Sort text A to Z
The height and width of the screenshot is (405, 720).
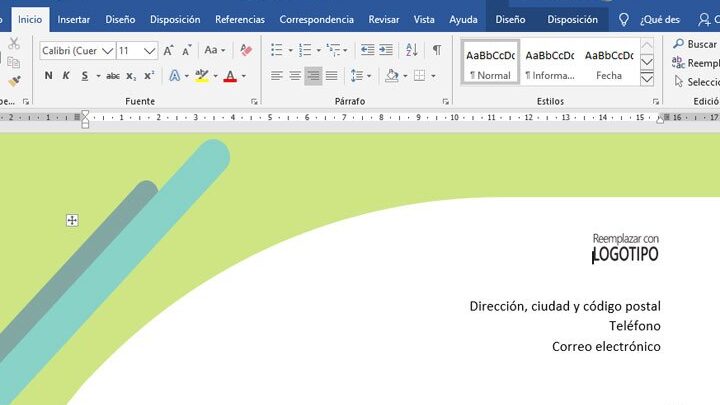[x=412, y=50]
